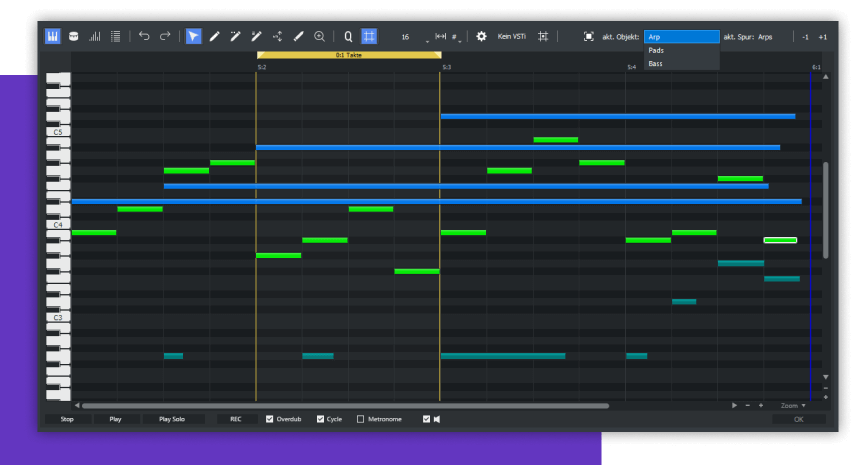Pick the eraser tool
The width and height of the screenshot is (856, 465).
298,36
